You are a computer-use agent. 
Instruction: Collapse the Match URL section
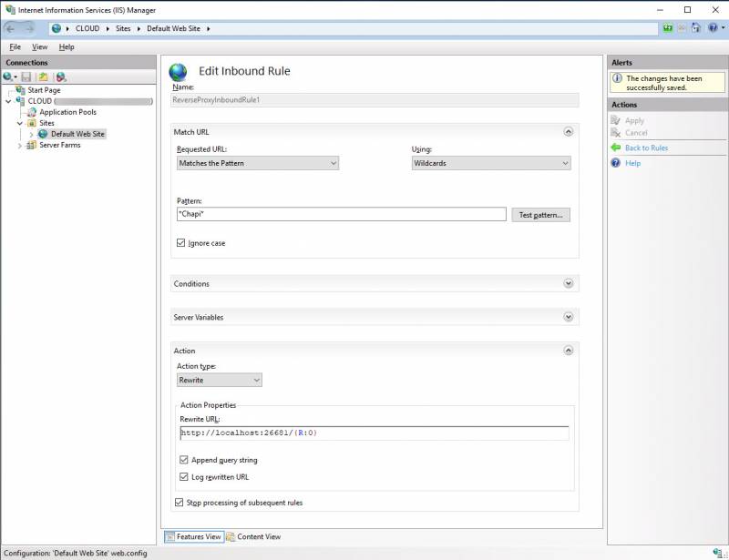click(x=568, y=132)
